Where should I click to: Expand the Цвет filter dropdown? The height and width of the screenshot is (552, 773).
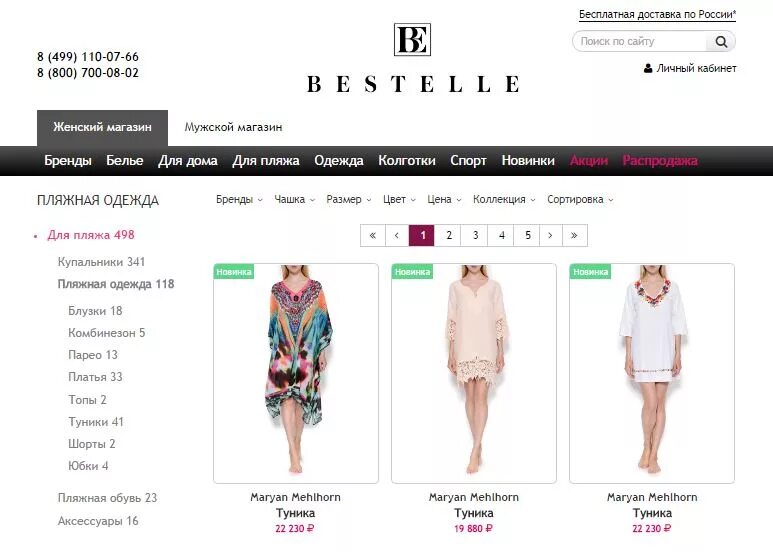[x=399, y=200]
